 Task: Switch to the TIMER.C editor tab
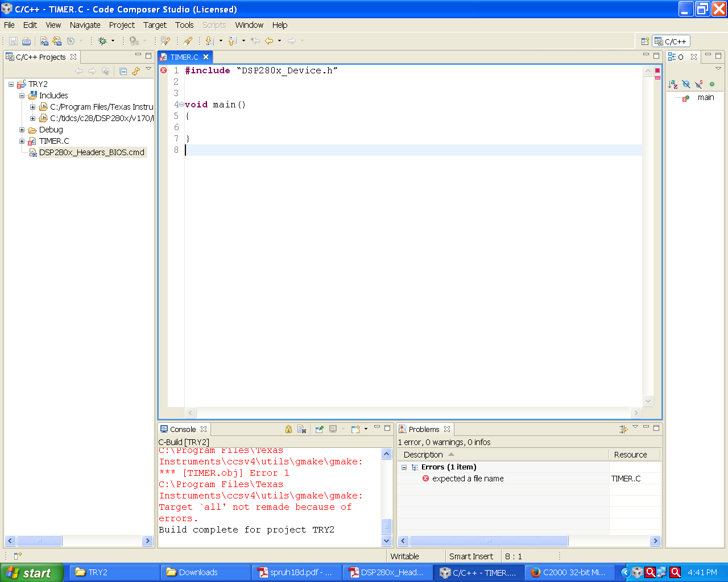pos(184,57)
